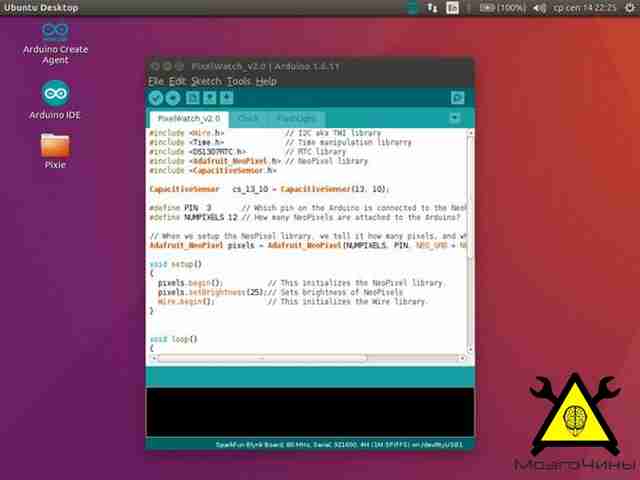Click the Verify sketch checkmark icon

pyautogui.click(x=156, y=98)
